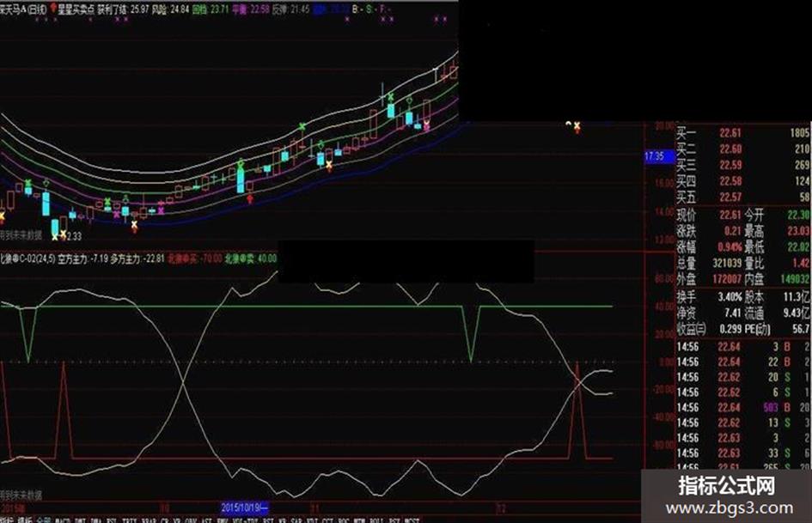Click the PE(动) value 56.7

click(801, 329)
